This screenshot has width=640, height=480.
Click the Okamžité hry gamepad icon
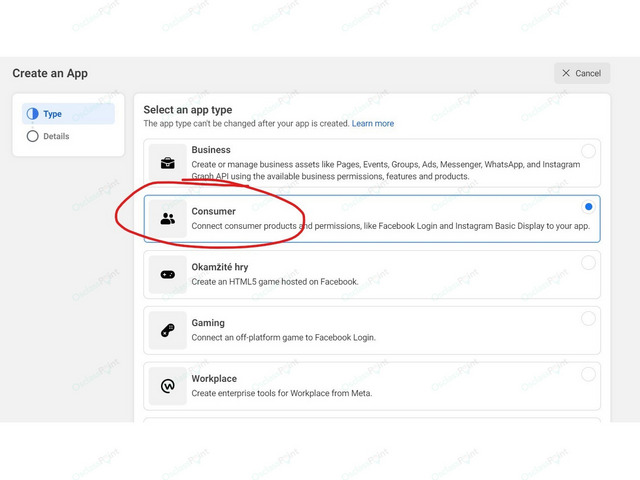167,275
